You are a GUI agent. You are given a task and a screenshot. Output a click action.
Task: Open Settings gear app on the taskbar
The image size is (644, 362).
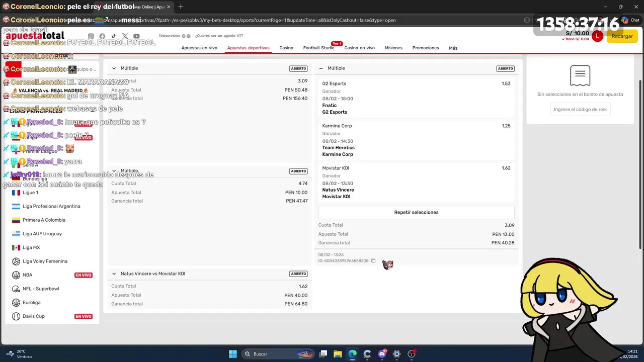point(396,354)
